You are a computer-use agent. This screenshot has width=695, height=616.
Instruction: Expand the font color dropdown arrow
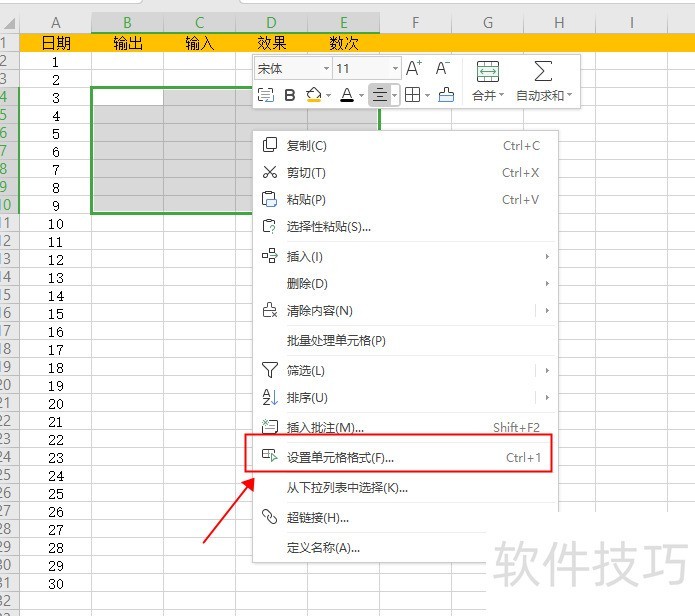coord(361,95)
